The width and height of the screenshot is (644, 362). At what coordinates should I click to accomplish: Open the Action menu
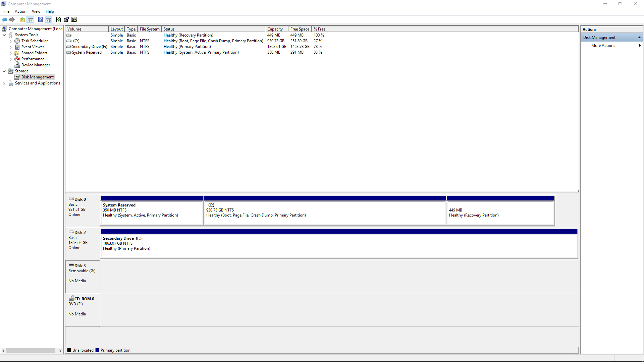click(20, 11)
